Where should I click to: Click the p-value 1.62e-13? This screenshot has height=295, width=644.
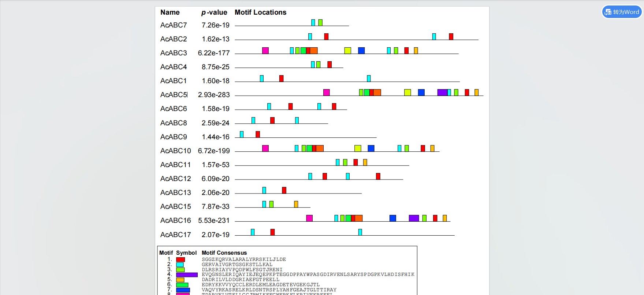216,39
